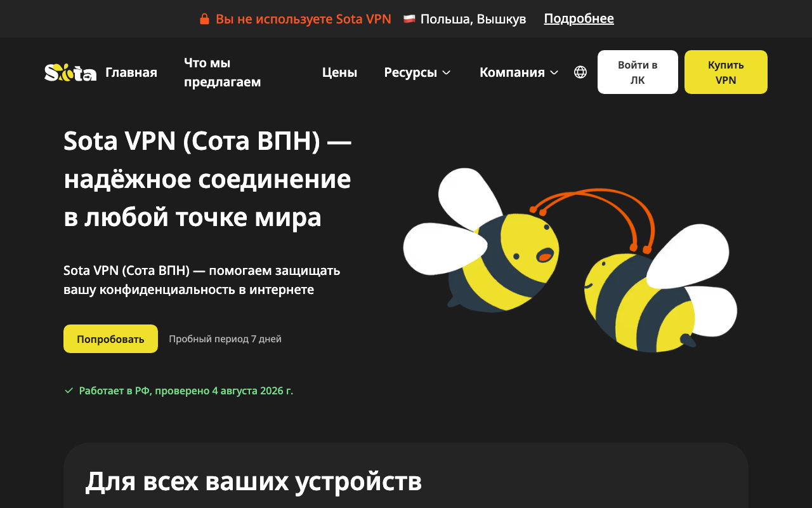This screenshot has width=812, height=508.
Task: Open the Цены page
Action: 339,72
